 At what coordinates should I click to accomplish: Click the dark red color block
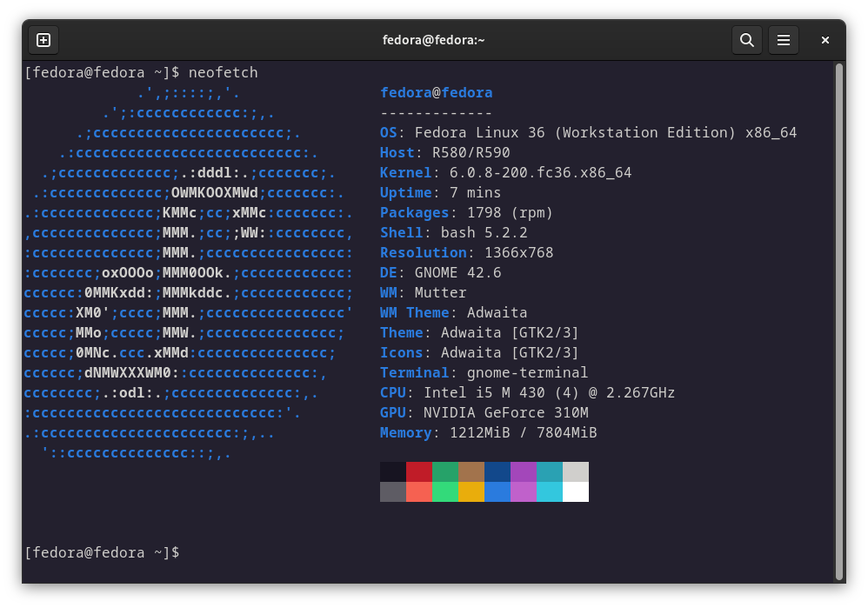pos(419,471)
